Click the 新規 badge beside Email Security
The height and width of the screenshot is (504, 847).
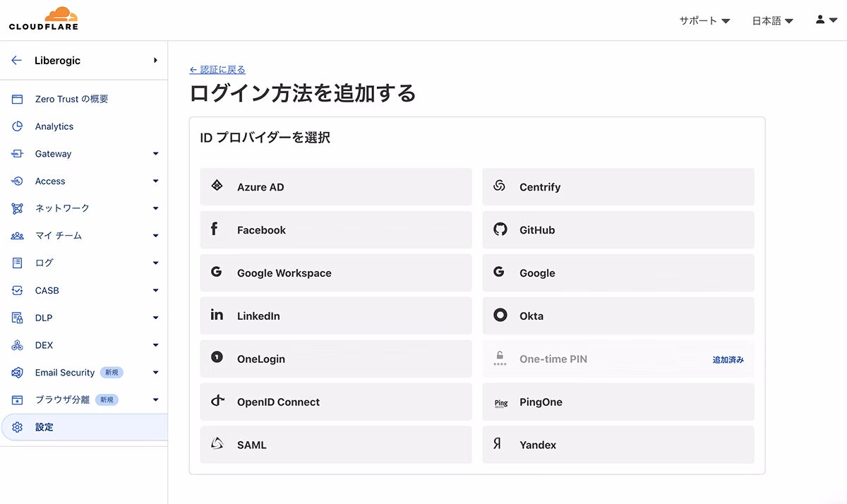(112, 373)
